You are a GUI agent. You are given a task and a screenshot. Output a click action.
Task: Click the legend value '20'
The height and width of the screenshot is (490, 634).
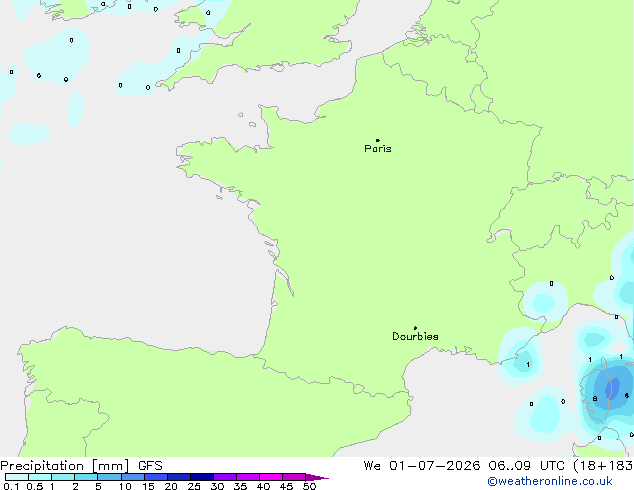[x=171, y=486]
